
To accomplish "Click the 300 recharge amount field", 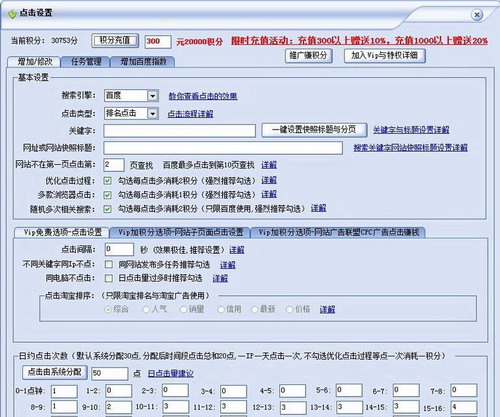I will 158,42.
